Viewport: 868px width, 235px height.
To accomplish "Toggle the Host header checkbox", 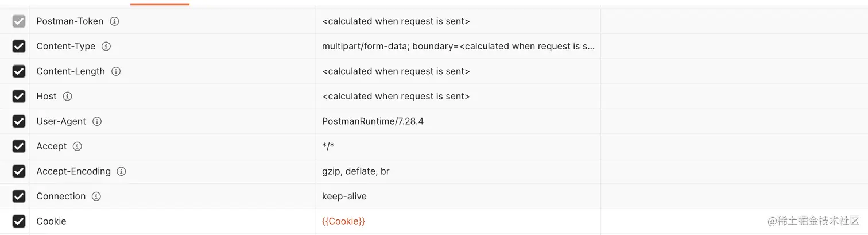I will tap(19, 97).
